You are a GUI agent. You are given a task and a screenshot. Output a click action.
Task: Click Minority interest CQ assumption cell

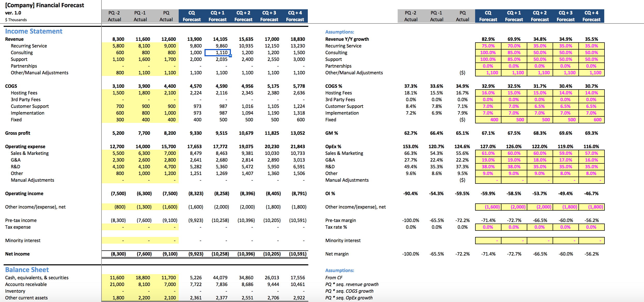(x=488, y=241)
